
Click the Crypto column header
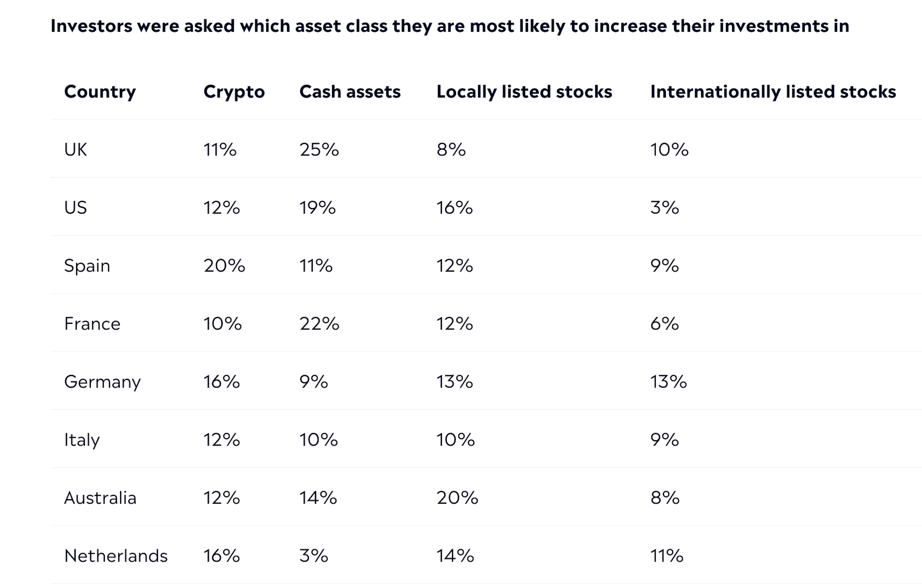[234, 92]
